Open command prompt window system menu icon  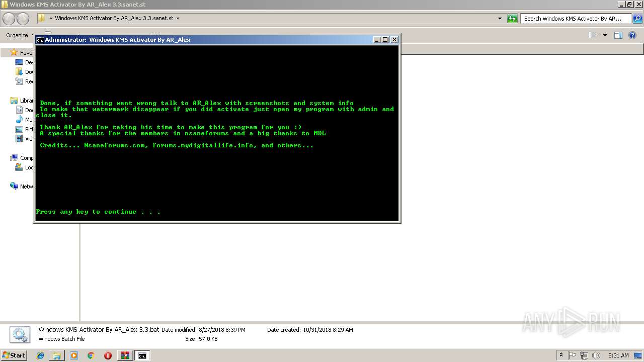40,40
